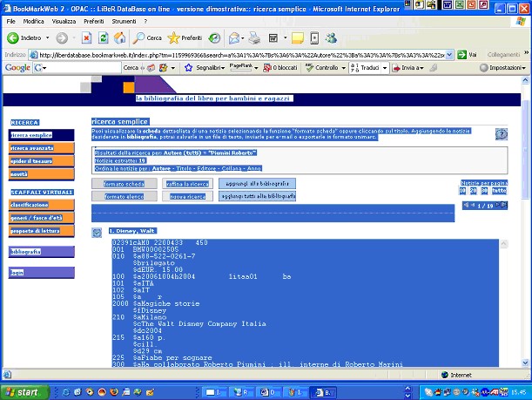
Task: Sort results by Titolo
Action: tap(184, 168)
